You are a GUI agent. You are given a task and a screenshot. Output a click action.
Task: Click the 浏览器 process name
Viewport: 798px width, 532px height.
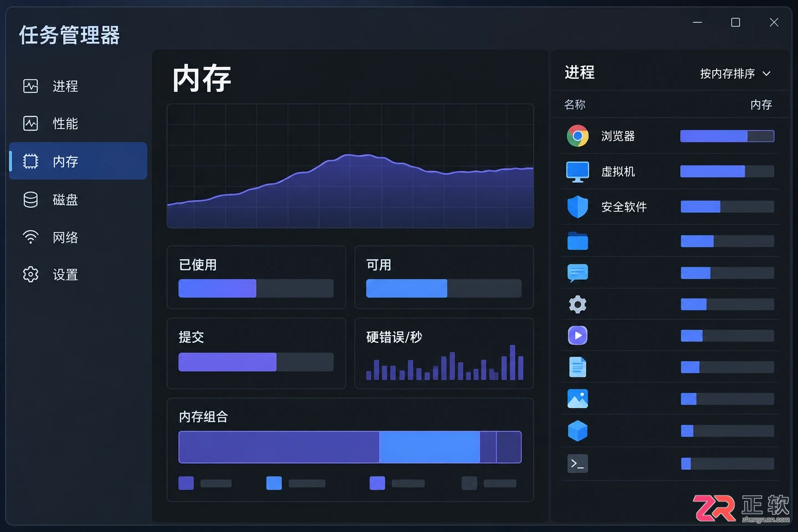[618, 136]
